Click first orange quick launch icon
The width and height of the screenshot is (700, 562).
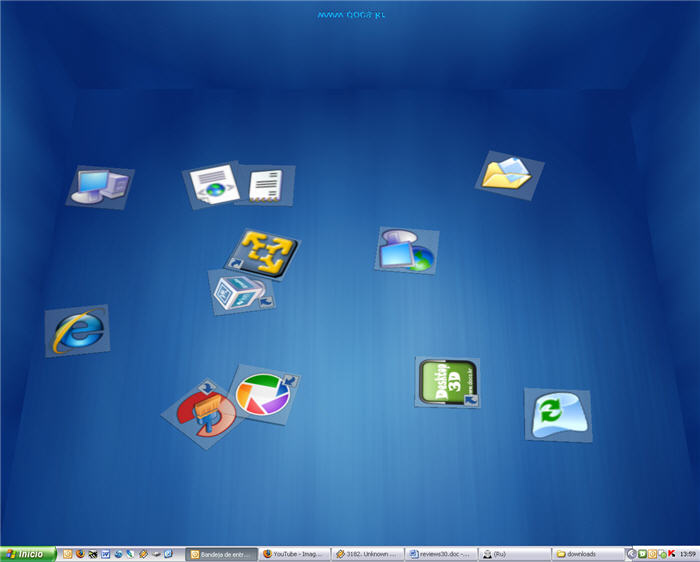tap(67, 554)
